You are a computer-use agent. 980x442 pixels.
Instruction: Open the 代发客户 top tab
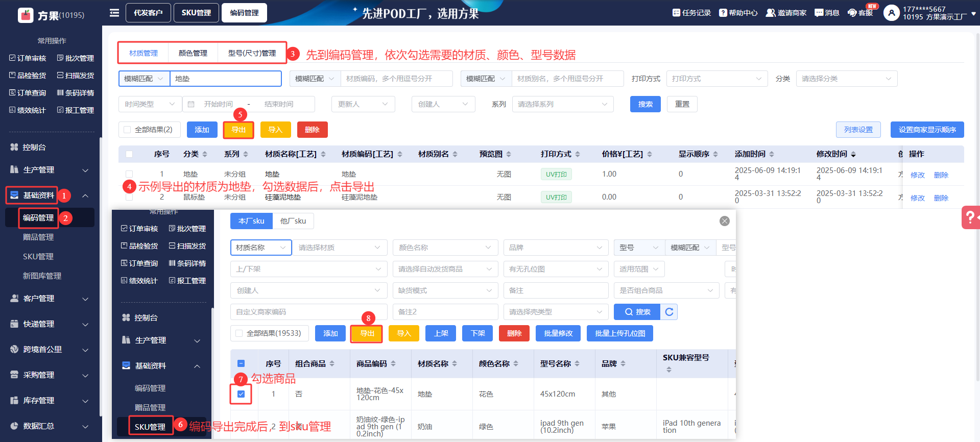pos(148,13)
